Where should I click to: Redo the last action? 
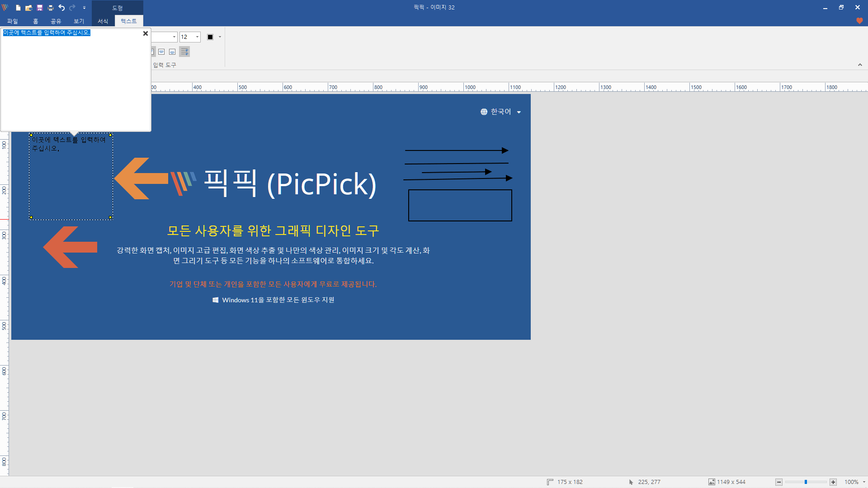72,7
